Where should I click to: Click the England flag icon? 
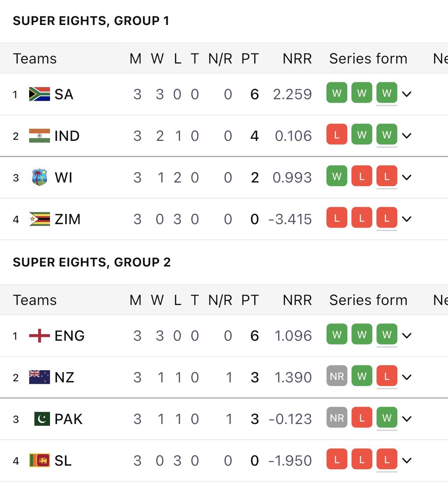coord(39,336)
